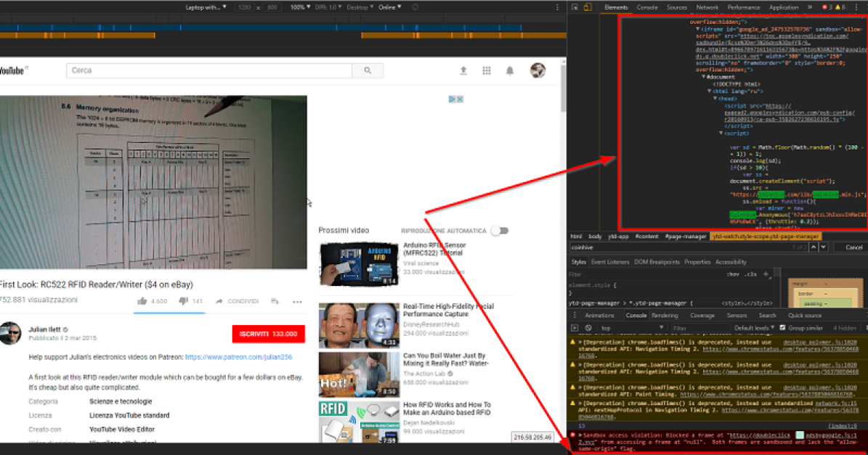Clear the console with the clear icon
The width and height of the screenshot is (868, 455).
click(588, 328)
